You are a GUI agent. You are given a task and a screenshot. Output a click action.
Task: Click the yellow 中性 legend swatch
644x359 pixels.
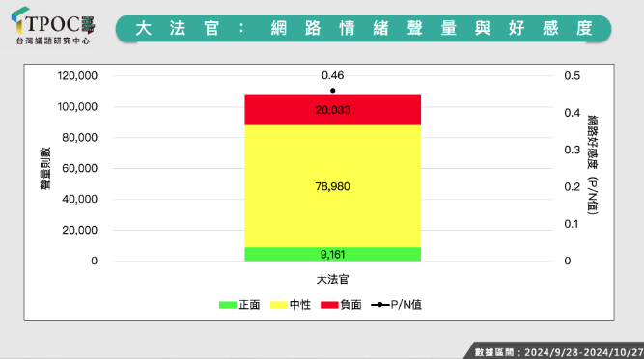(x=278, y=305)
